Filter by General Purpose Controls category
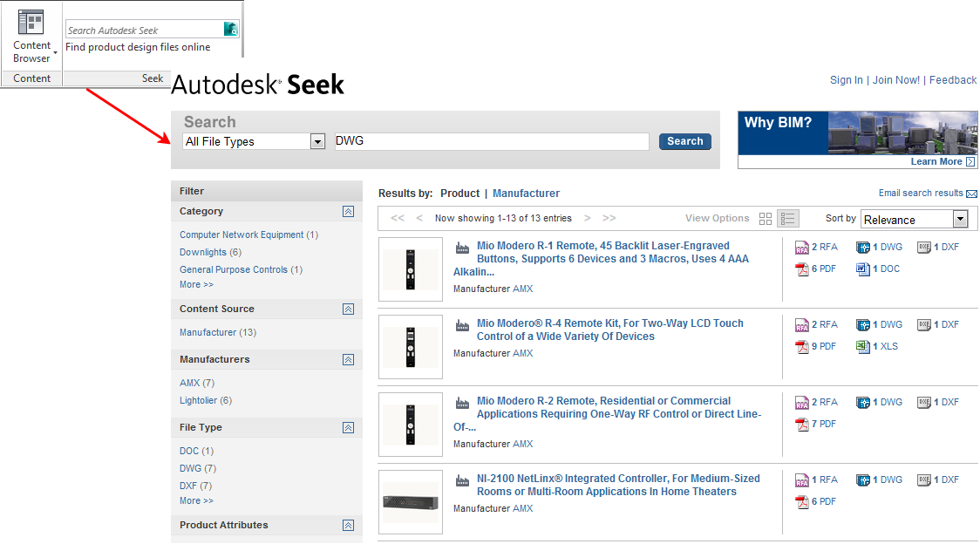 point(234,269)
